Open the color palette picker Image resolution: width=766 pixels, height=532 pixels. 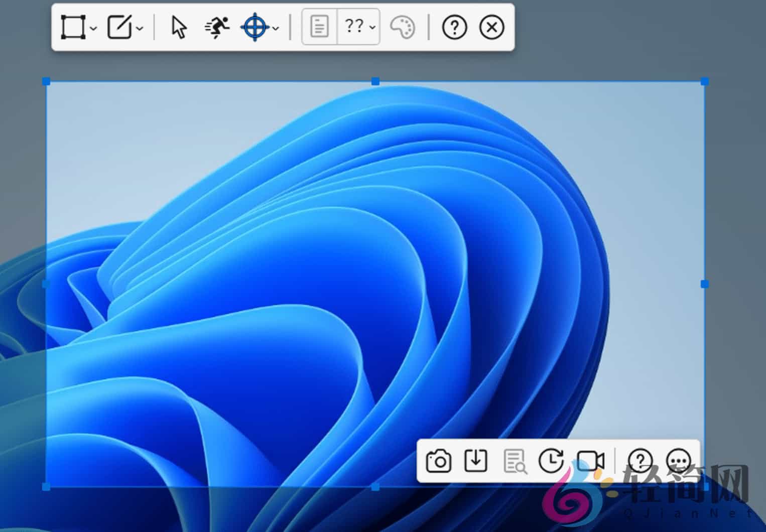[x=403, y=27]
